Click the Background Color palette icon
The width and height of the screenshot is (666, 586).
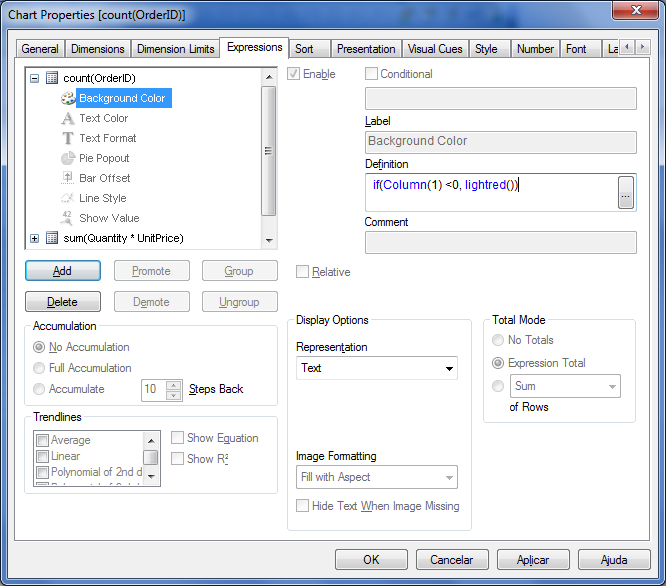(68, 98)
